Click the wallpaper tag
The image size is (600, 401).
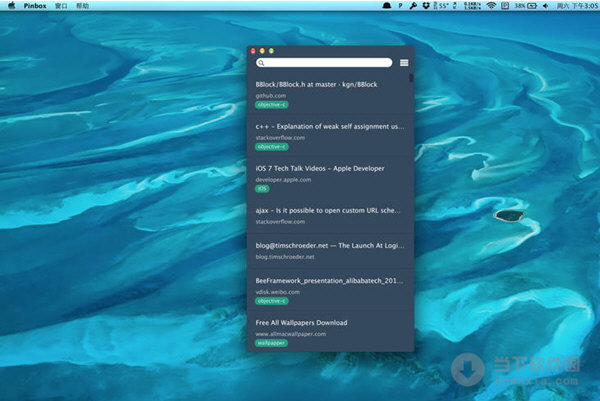[x=271, y=343]
